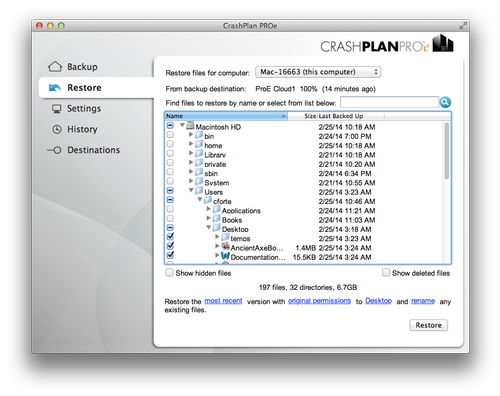Click the Restore button

click(428, 325)
